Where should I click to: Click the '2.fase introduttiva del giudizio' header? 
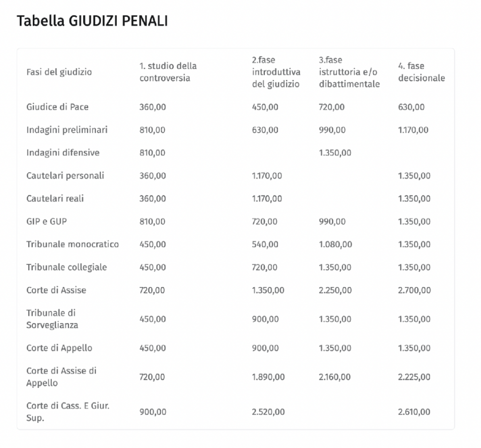point(276,72)
